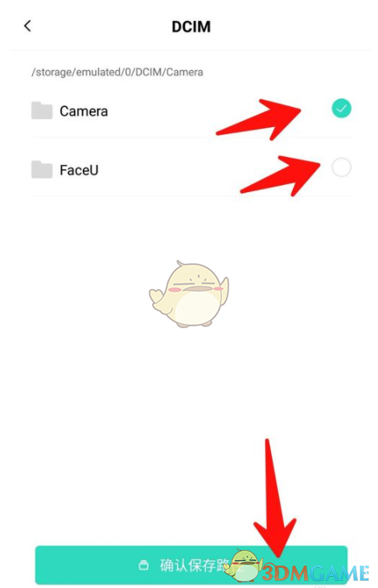Select the empty FaceU radio button
Viewport: 378px width, 588px height.
click(x=341, y=167)
